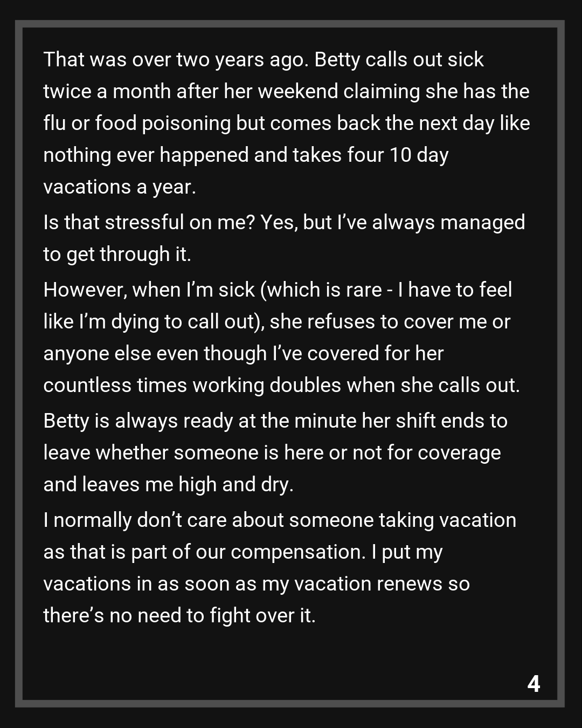
Task: Click the phrase "to get through it"
Action: (117, 255)
